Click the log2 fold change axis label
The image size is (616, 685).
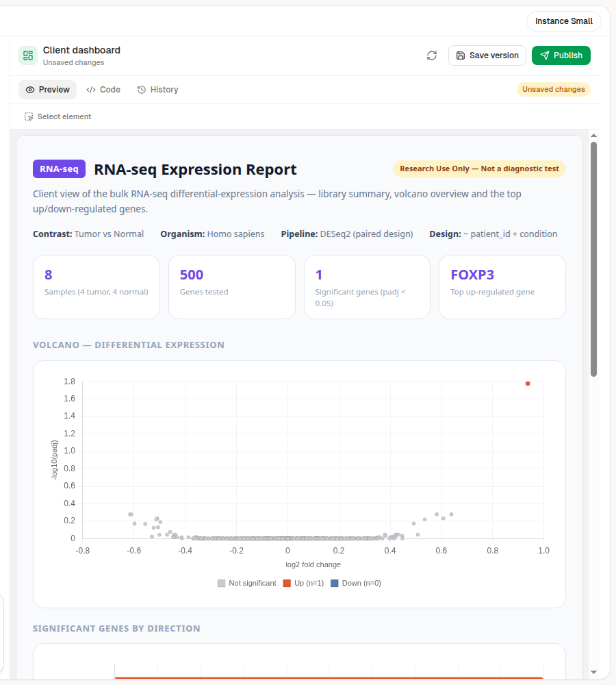(x=313, y=564)
